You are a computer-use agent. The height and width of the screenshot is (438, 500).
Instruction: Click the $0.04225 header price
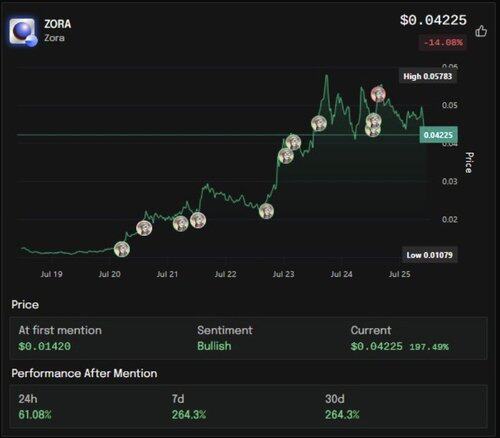pyautogui.click(x=433, y=20)
